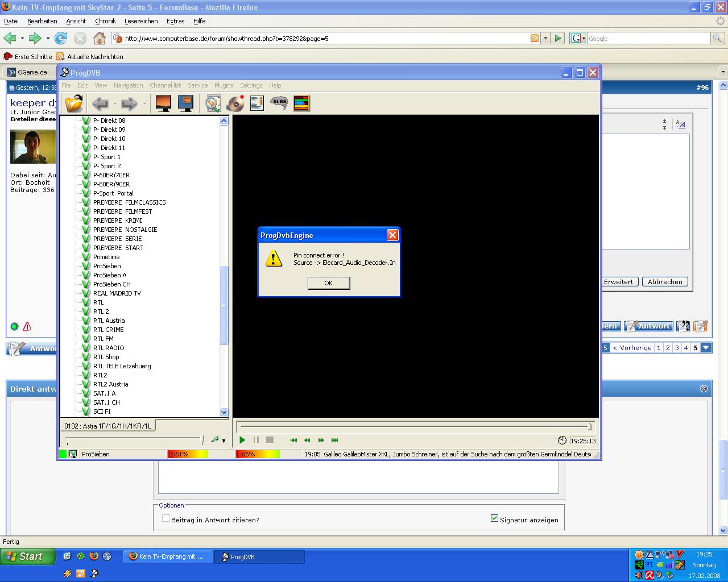Image resolution: width=728 pixels, height=582 pixels.
Task: Open Firefox Extras menu
Action: 175,21
